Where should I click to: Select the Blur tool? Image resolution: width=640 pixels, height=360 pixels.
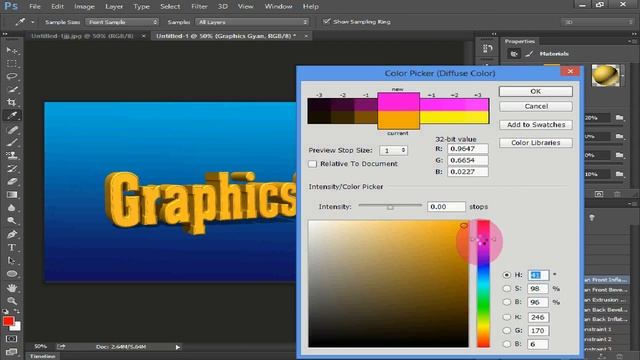(x=11, y=208)
